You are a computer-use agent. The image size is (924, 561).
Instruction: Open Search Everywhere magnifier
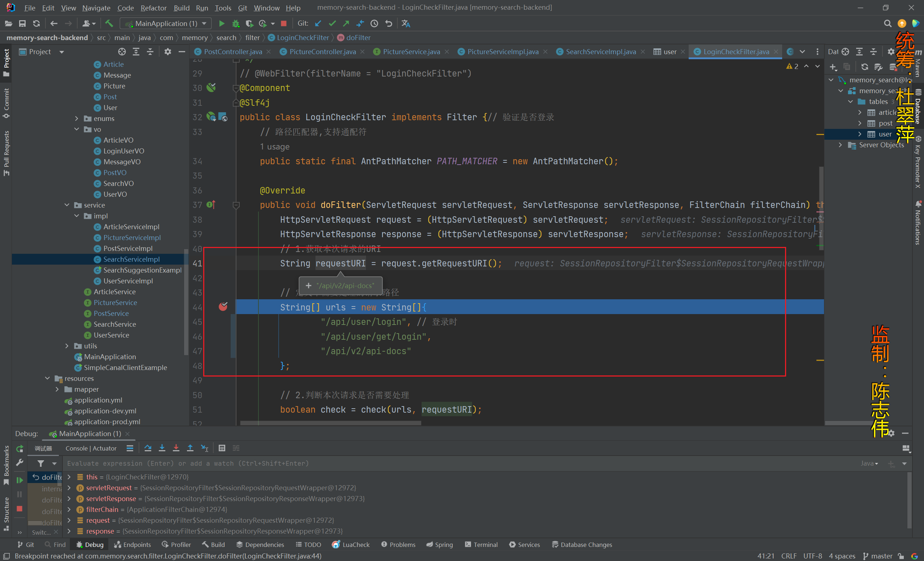[887, 23]
